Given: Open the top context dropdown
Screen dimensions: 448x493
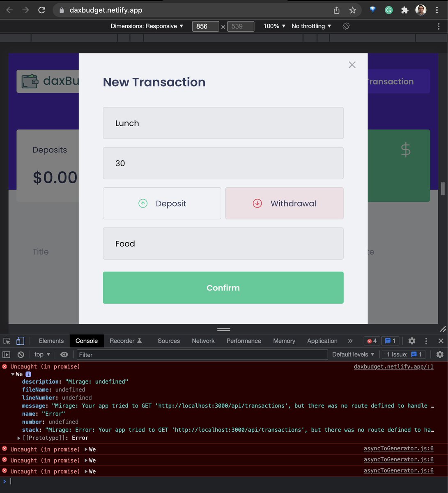Looking at the screenshot, I should (42, 355).
